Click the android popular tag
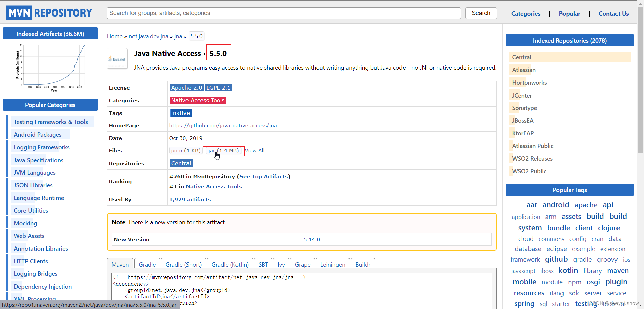644x309 pixels. point(555,205)
